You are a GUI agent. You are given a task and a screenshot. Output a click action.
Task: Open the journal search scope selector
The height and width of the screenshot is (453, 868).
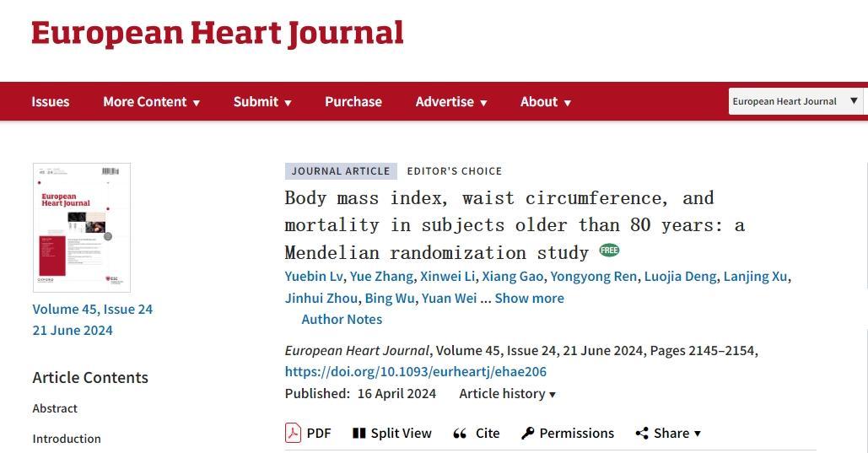tap(795, 101)
